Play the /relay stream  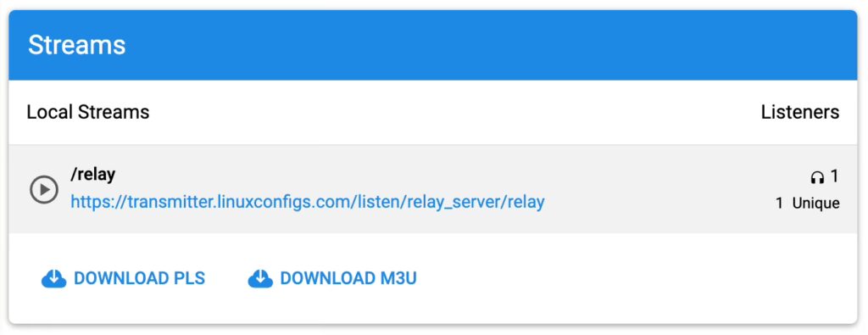click(44, 190)
